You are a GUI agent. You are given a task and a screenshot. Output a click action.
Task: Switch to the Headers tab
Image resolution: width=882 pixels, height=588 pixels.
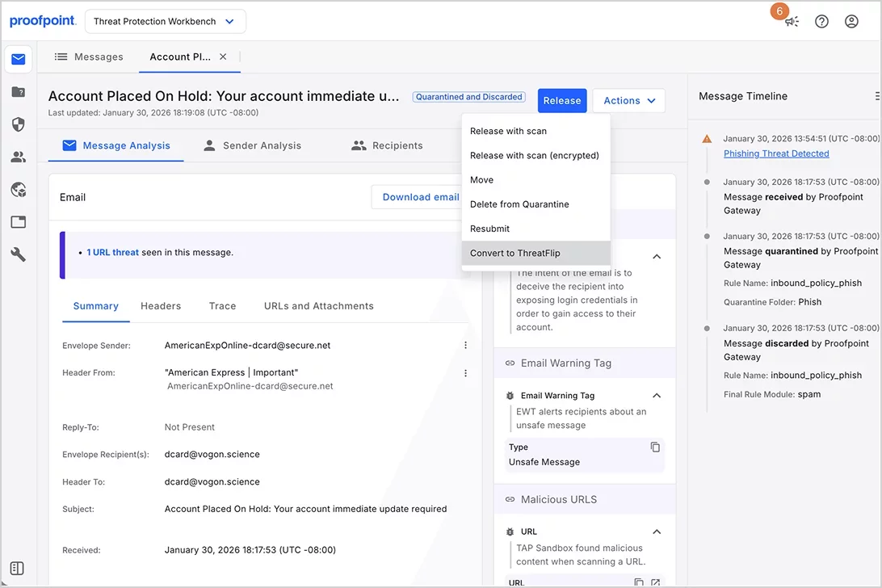coord(161,306)
